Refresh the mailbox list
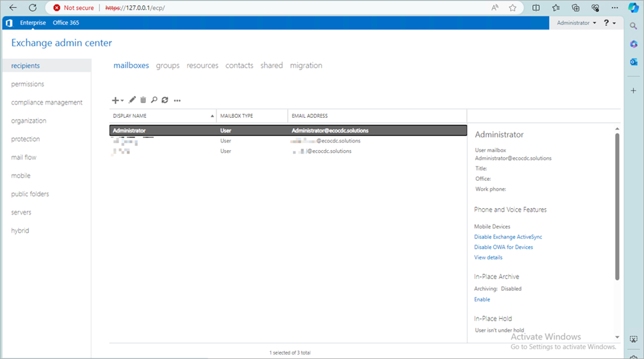 165,100
